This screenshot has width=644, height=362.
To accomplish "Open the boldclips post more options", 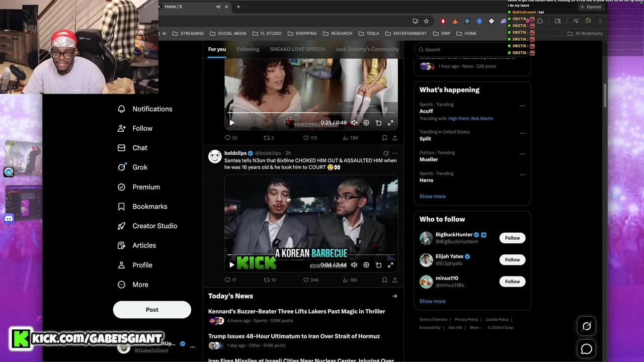I will coord(395,153).
